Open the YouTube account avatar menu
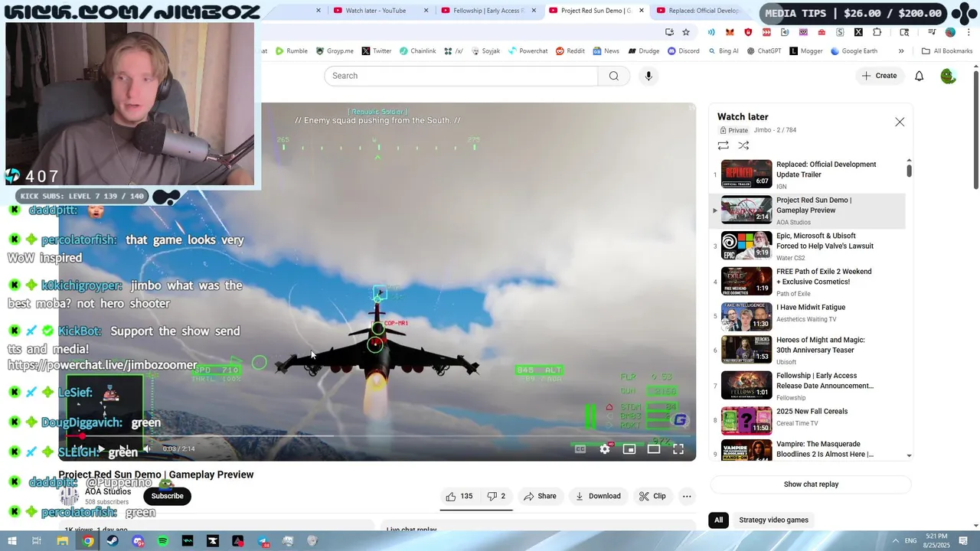This screenshot has height=551, width=980. (948, 76)
